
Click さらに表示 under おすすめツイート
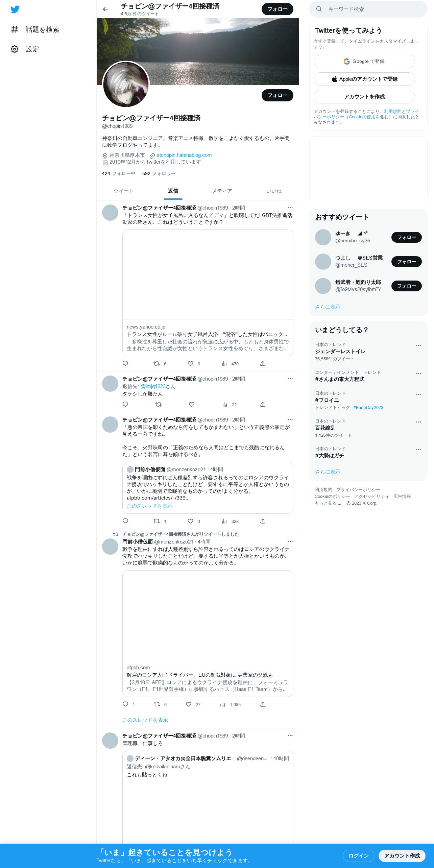pyautogui.click(x=328, y=307)
